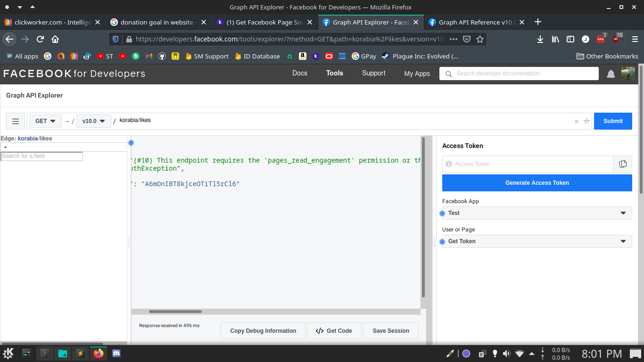The width and height of the screenshot is (644, 362).
Task: Click the Generate Access Token button
Action: coord(537,183)
